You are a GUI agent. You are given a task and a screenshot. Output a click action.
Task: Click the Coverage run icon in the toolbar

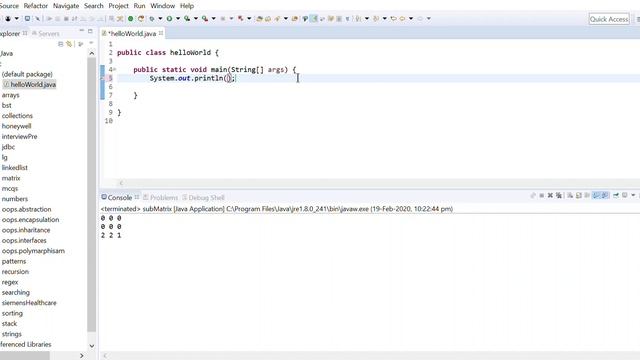click(187, 18)
